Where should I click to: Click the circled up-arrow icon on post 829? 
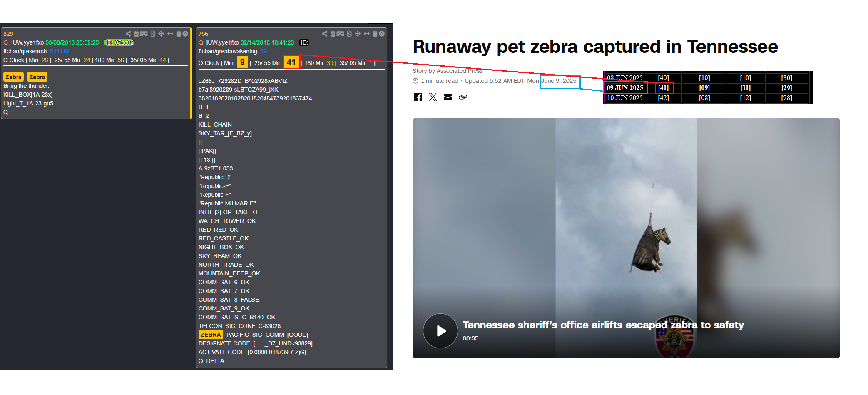(185, 34)
